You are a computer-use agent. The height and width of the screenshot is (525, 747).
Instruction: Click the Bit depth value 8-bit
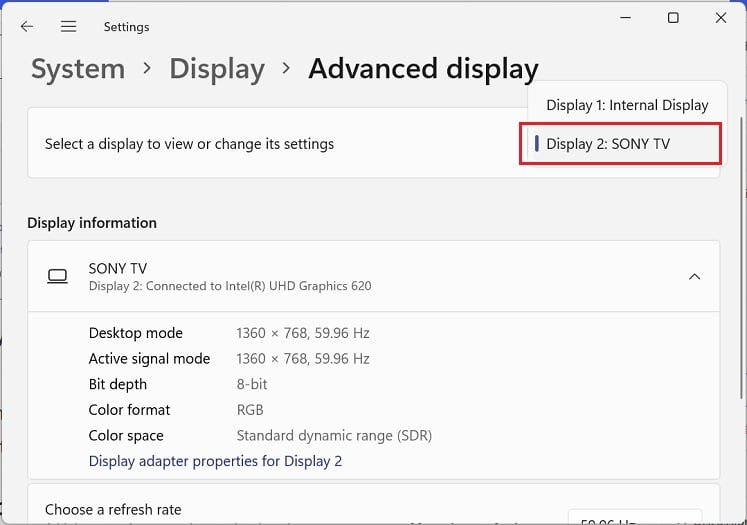point(252,384)
